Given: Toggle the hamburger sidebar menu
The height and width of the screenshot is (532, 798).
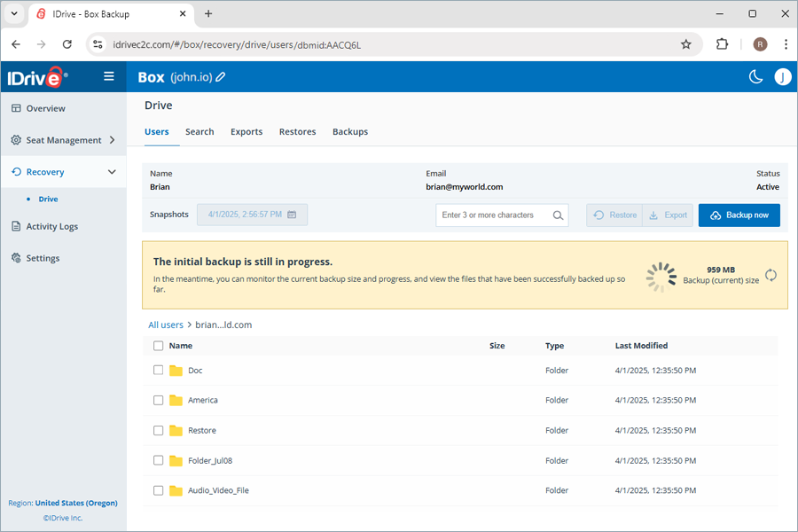Looking at the screenshot, I should click(108, 76).
